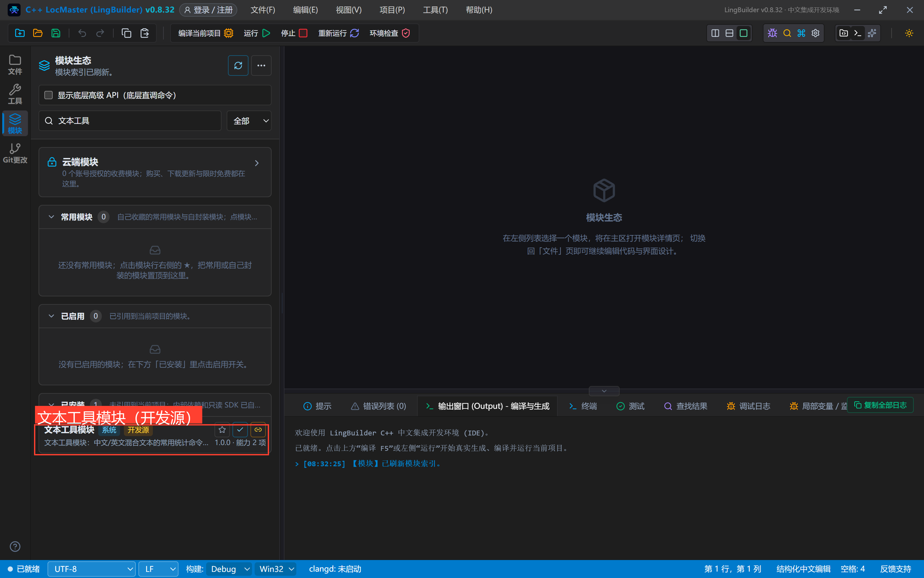Click the 文本工具 search field

coord(130,121)
